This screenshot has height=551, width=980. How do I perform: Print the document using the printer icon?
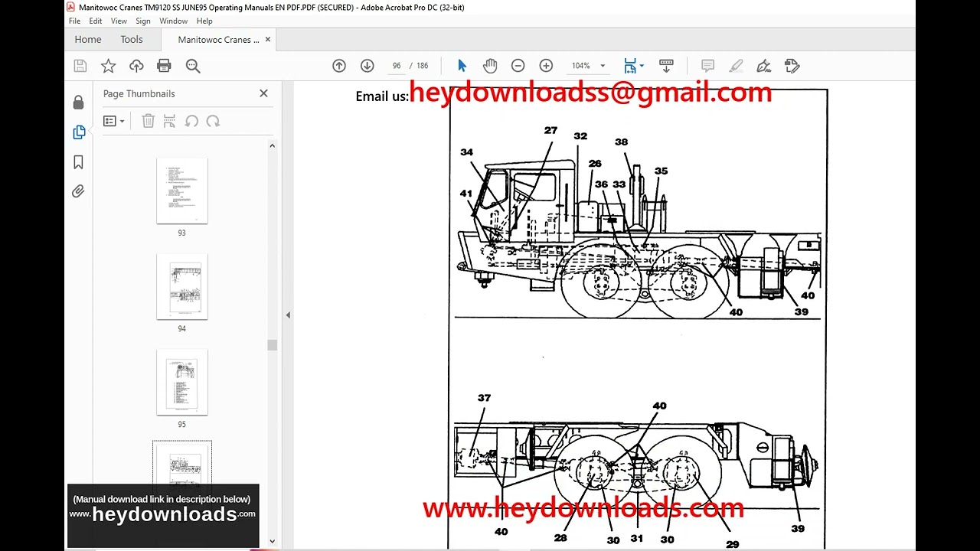click(164, 66)
